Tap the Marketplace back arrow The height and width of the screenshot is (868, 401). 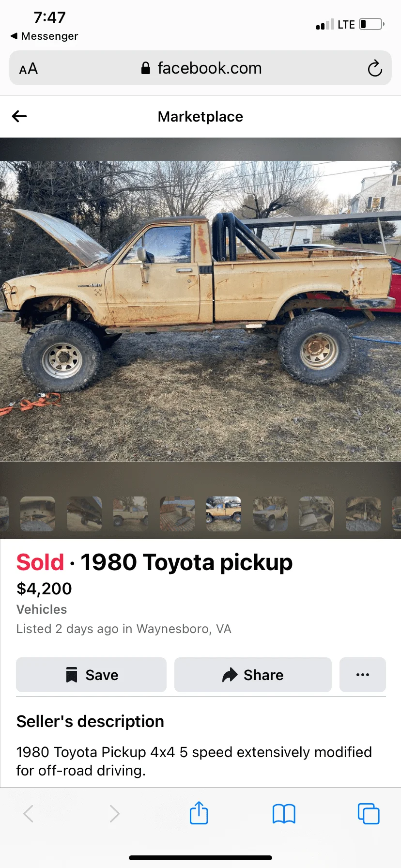(19, 116)
